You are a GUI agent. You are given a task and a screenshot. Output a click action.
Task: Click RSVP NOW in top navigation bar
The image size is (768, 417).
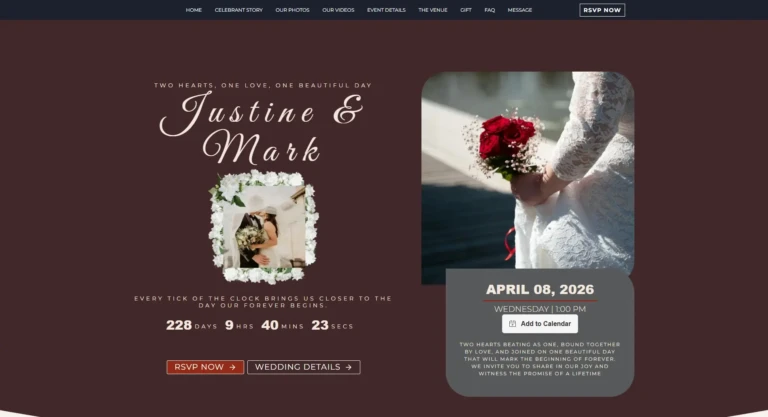click(602, 10)
